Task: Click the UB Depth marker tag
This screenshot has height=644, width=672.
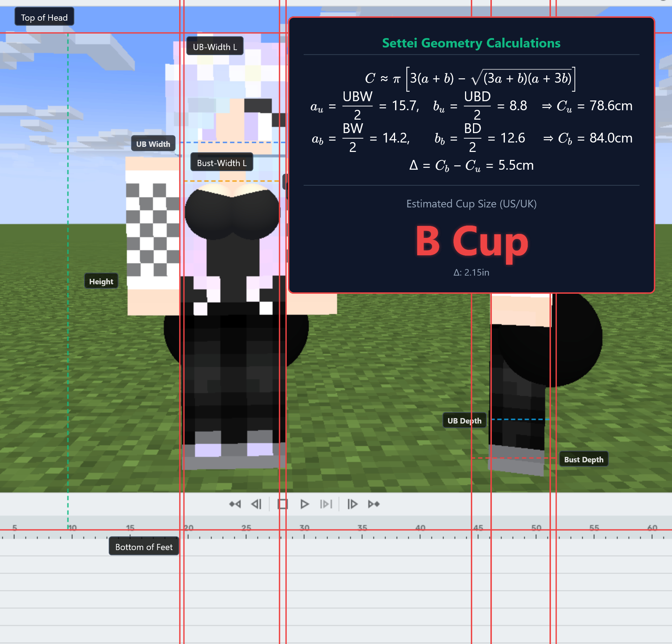Action: click(464, 421)
